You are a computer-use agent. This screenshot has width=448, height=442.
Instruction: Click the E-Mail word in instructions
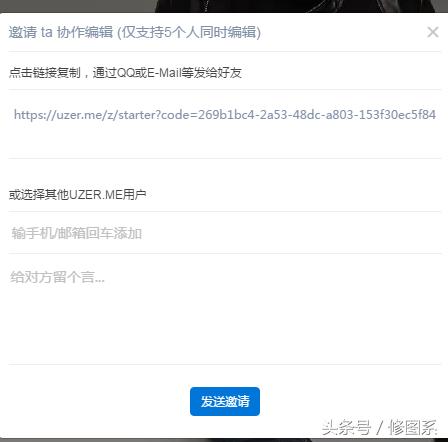[x=164, y=73]
